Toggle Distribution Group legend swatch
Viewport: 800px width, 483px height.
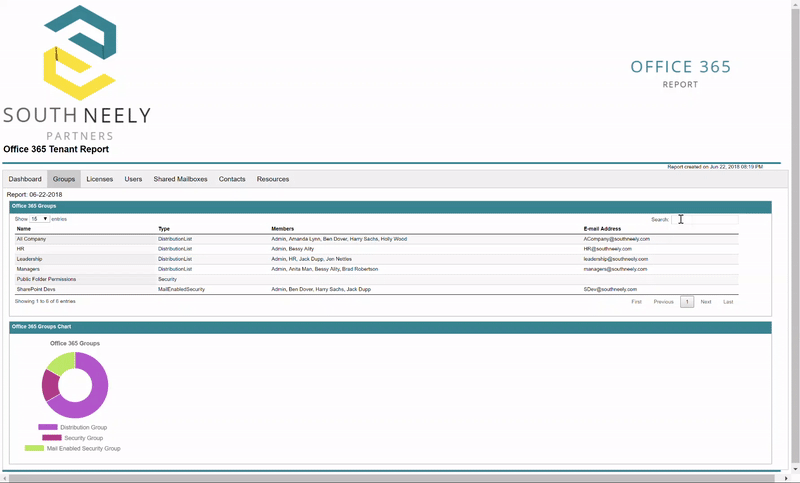pos(48,427)
